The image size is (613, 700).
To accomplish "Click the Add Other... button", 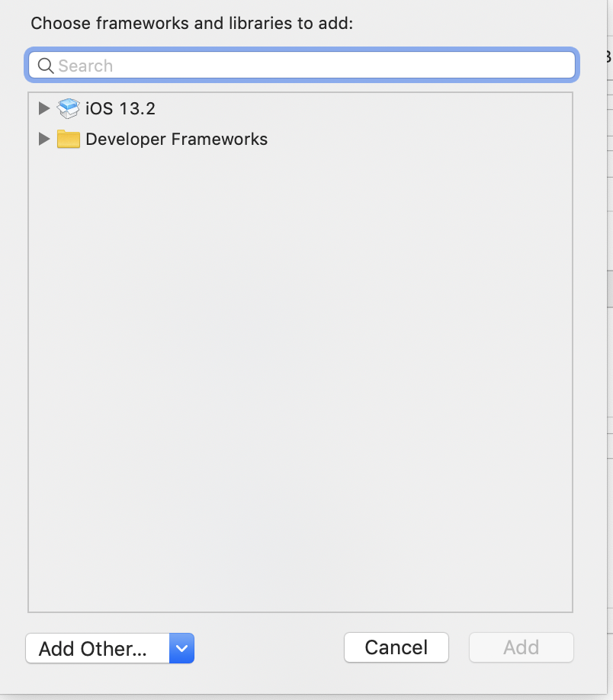I will pos(98,648).
